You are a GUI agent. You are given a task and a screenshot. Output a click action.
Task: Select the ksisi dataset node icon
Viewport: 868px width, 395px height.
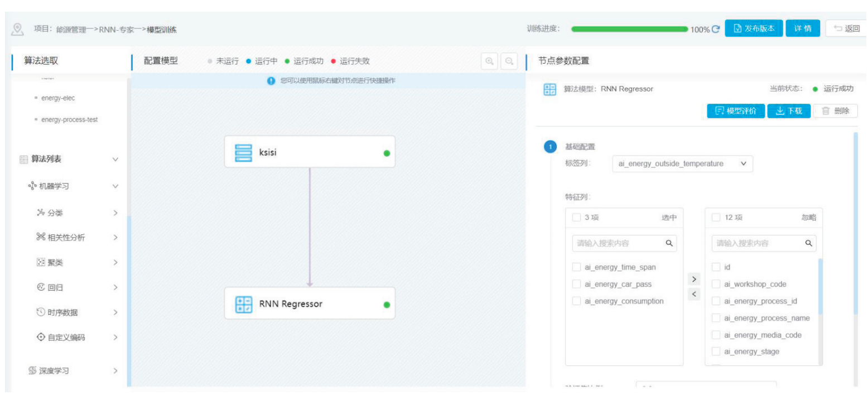pyautogui.click(x=243, y=153)
